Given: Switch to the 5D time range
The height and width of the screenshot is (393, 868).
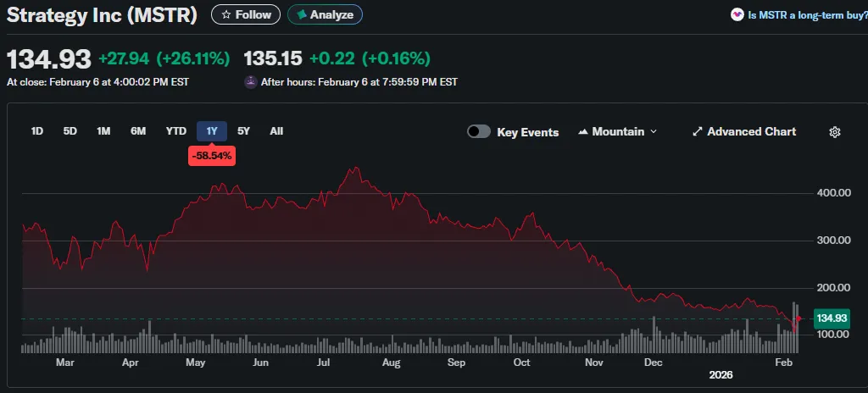Looking at the screenshot, I should click(70, 131).
